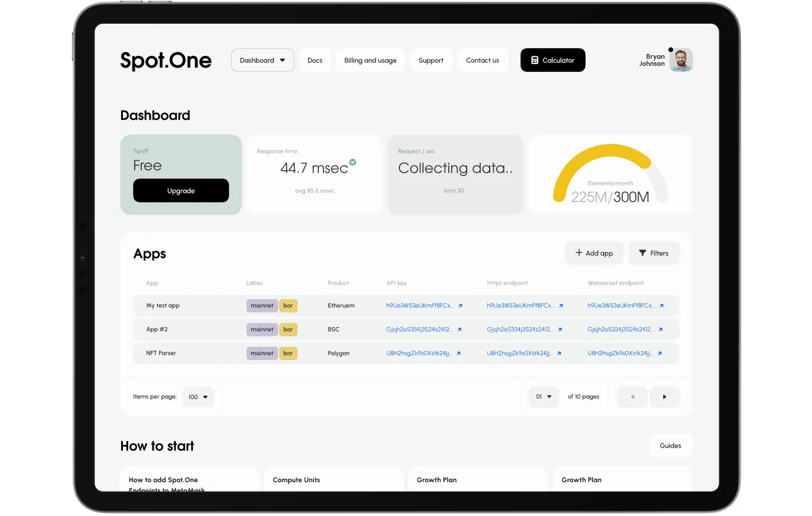The height and width of the screenshot is (516, 812).
Task: Click the calculator icon in the black button
Action: click(535, 60)
